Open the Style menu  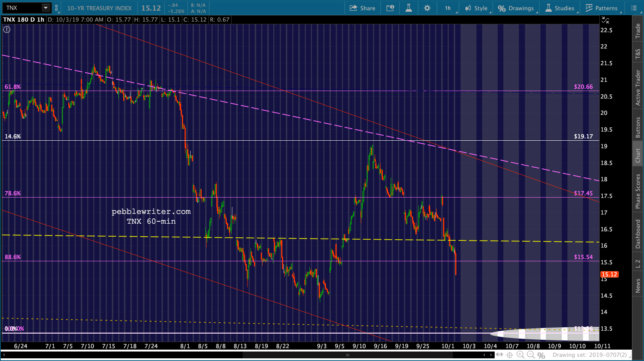(x=476, y=8)
